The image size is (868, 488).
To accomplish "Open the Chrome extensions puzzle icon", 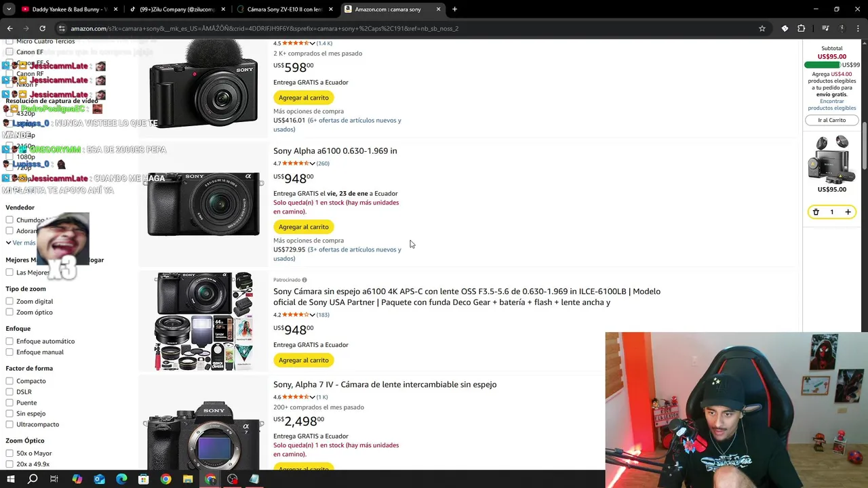I will point(802,28).
